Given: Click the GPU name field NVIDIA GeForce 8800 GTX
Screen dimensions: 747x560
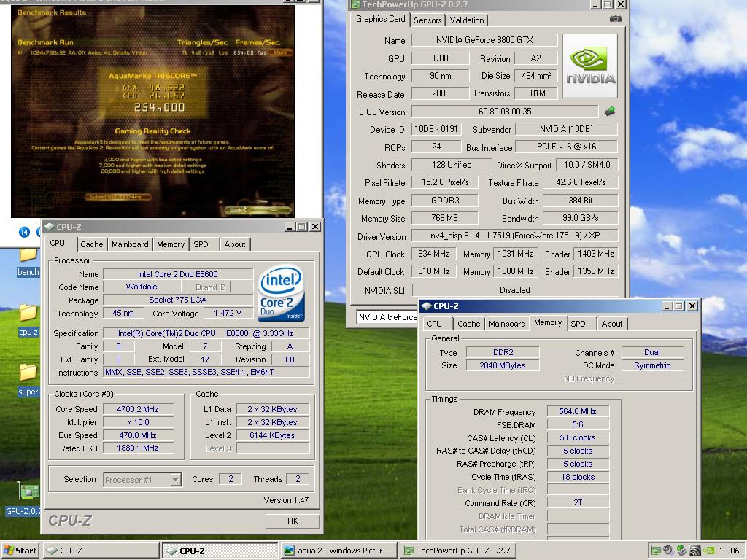Looking at the screenshot, I should (484, 40).
